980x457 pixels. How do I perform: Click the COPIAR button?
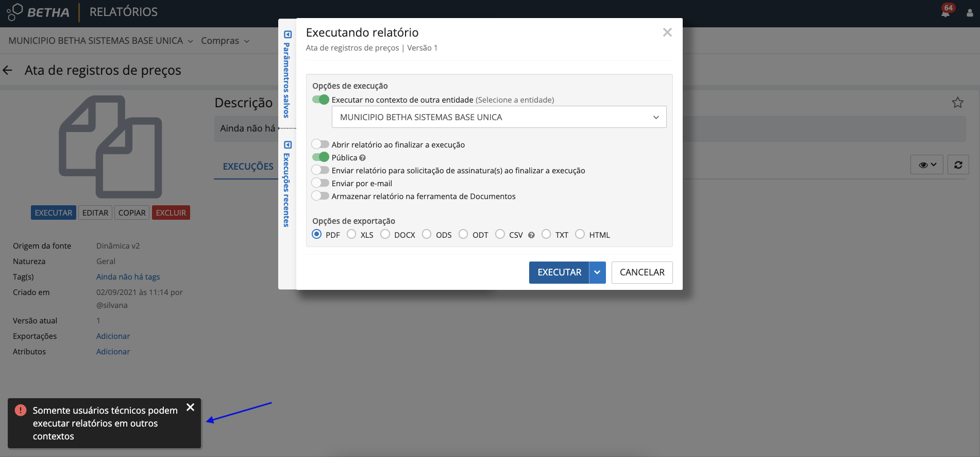coord(132,213)
